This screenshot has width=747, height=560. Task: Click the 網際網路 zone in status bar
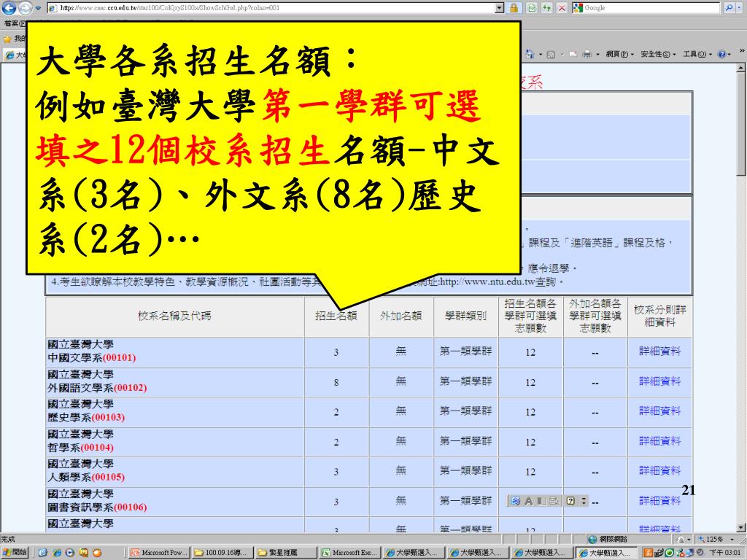[608, 539]
